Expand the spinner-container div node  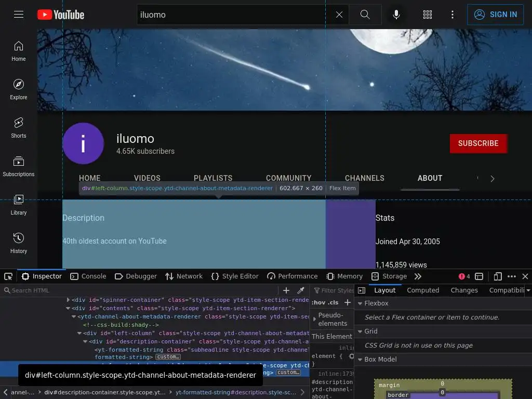click(68, 300)
